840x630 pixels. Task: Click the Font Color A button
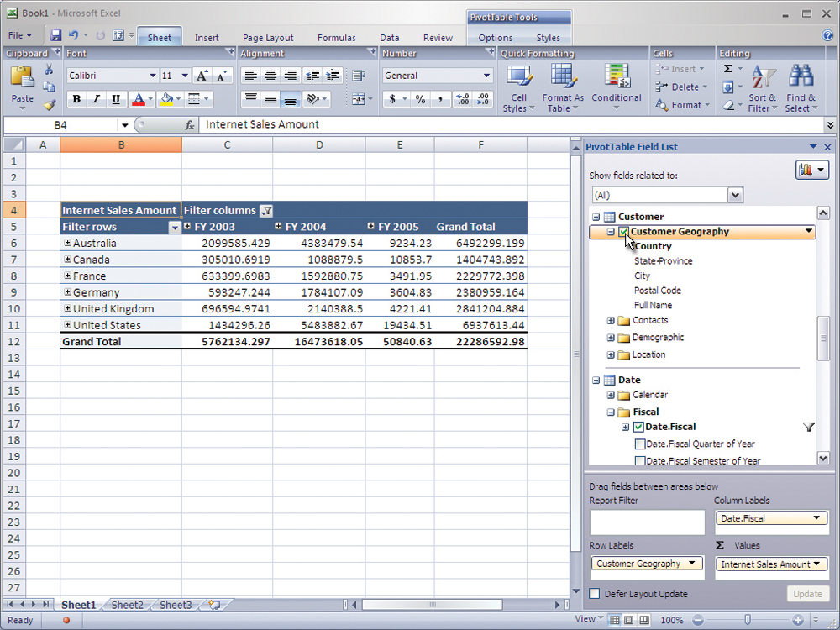click(x=139, y=99)
